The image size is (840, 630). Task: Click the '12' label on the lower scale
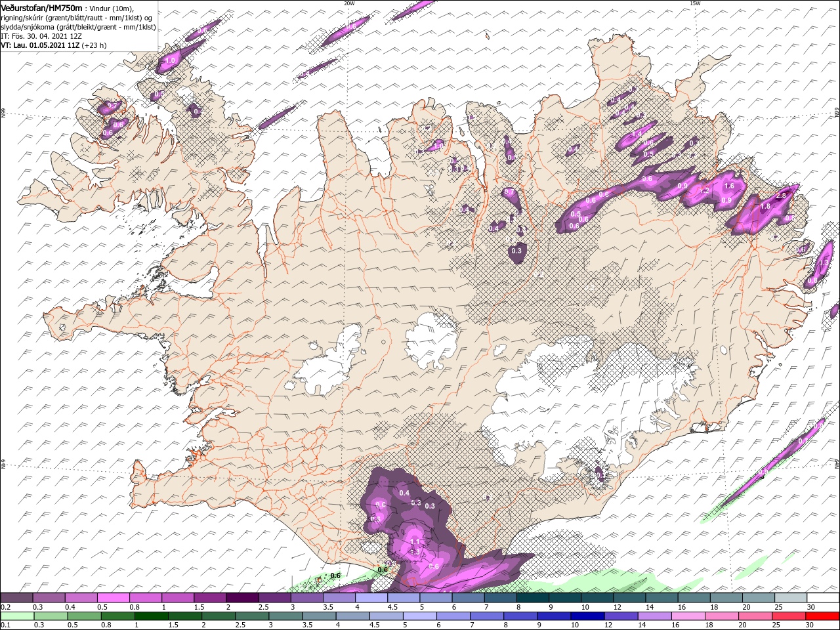(607, 625)
